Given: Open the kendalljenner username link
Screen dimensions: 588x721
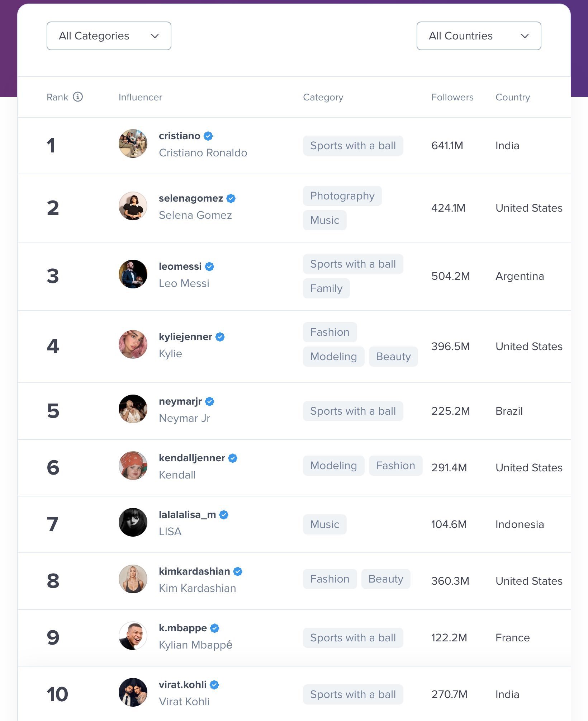Looking at the screenshot, I should 192,458.
